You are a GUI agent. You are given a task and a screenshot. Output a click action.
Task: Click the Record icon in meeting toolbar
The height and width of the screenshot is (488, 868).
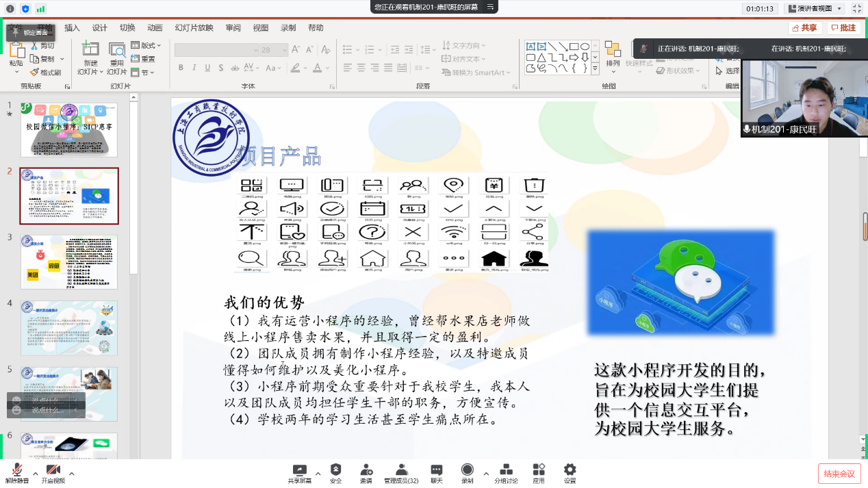click(468, 470)
